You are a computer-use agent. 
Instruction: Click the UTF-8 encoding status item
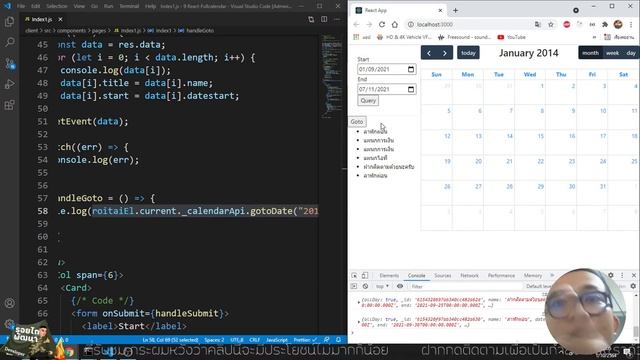pos(237,340)
